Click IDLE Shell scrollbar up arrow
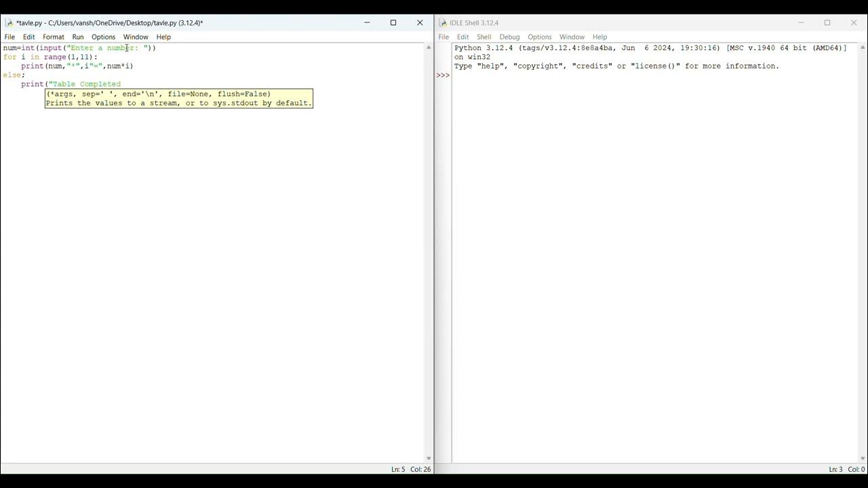The height and width of the screenshot is (488, 868). pos(863,47)
